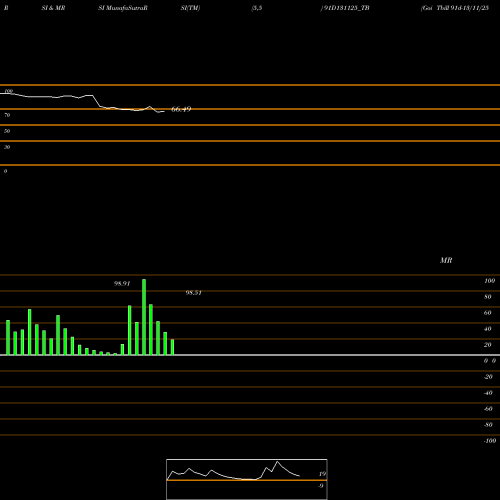Click the -80 label on MR axis
The width and height of the screenshot is (500, 500).
(x=488, y=425)
